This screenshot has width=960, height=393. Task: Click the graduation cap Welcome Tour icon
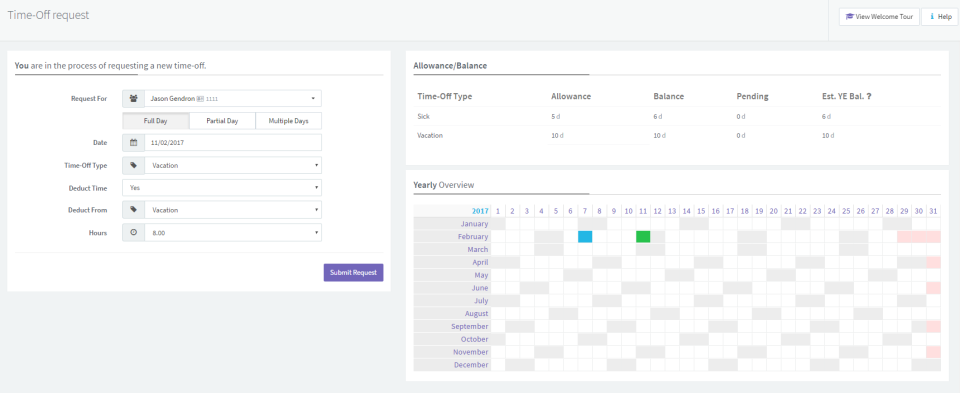(x=849, y=17)
